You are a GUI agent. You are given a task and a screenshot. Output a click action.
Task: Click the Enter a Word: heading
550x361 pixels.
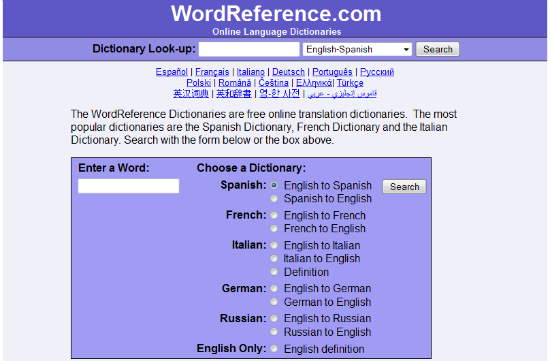click(114, 168)
